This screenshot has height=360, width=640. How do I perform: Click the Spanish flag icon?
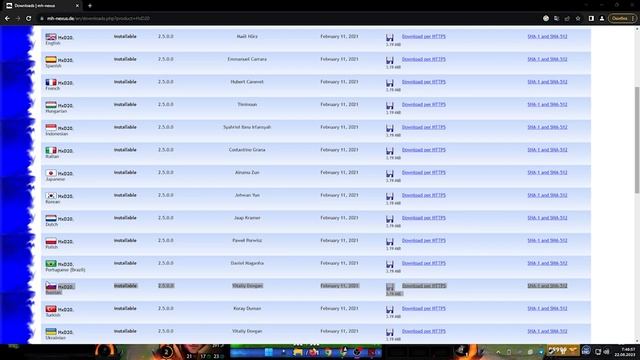pyautogui.click(x=51, y=60)
